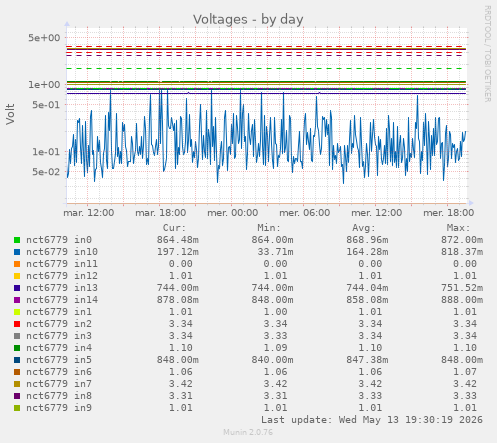This screenshot has height=443, width=497.
Task: Select the 'nct6779 in1' legend label
Action: tap(59, 312)
